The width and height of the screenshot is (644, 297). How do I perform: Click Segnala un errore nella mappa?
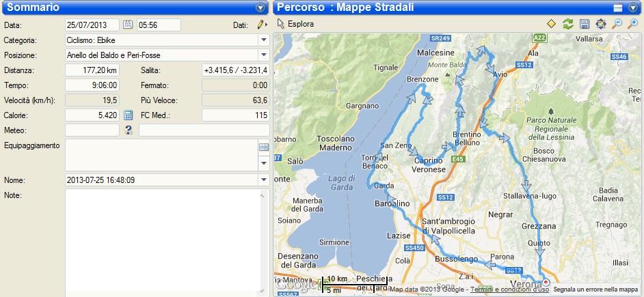point(595,289)
